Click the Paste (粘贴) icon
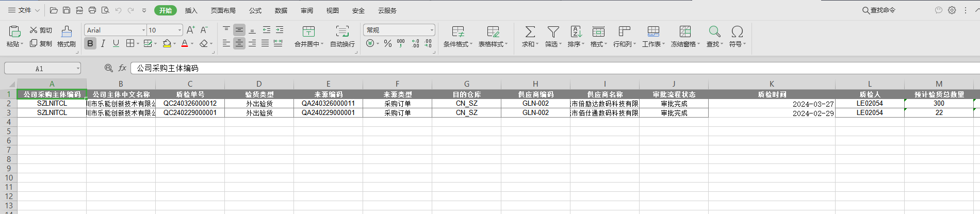The image size is (980, 214). pyautogui.click(x=14, y=31)
